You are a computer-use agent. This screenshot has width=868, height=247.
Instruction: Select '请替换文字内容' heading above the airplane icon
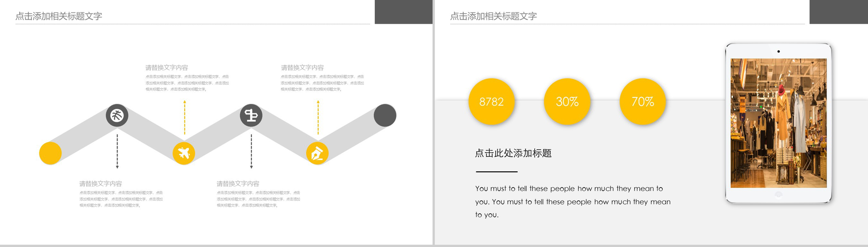pos(167,68)
